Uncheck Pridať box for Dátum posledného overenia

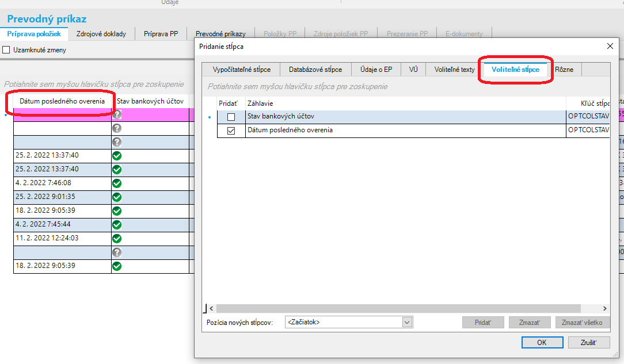point(231,131)
